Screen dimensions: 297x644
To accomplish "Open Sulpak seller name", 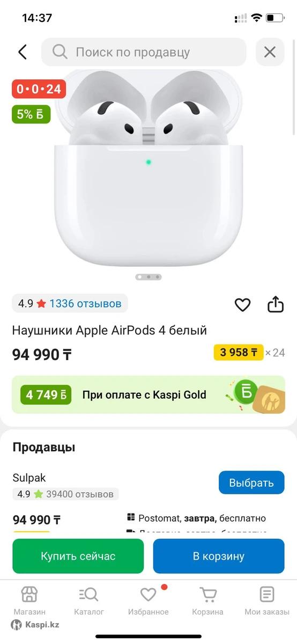I will point(29,478).
